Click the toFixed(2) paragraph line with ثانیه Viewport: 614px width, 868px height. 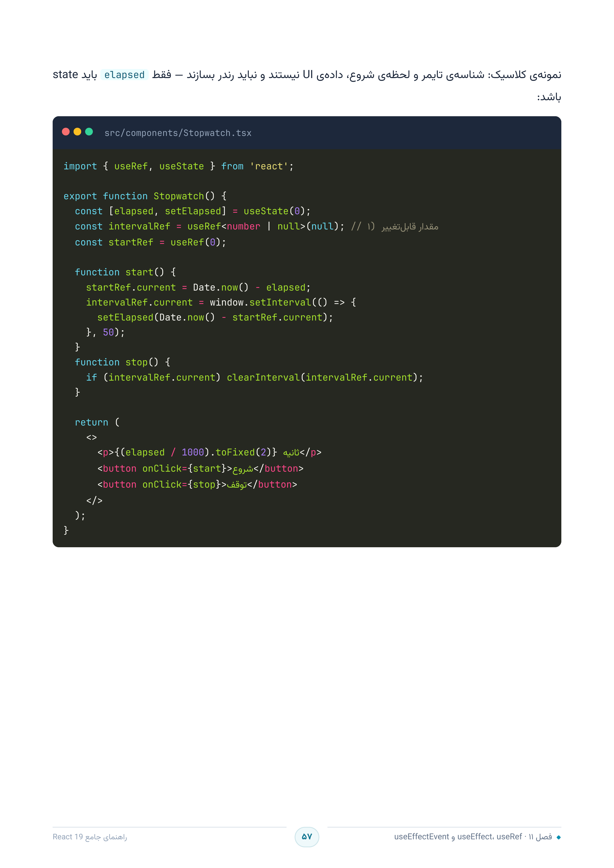pyautogui.click(x=209, y=452)
